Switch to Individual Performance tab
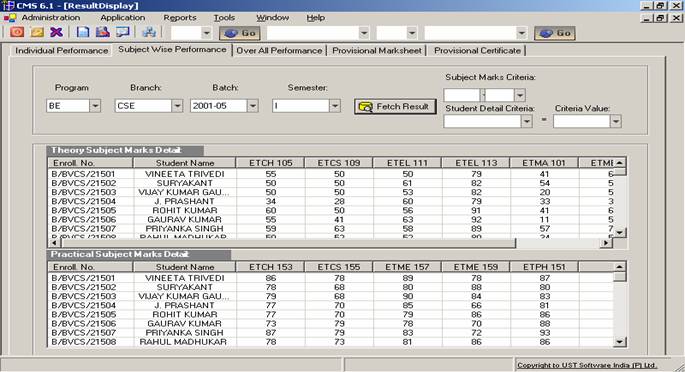The width and height of the screenshot is (685, 372). pos(61,51)
